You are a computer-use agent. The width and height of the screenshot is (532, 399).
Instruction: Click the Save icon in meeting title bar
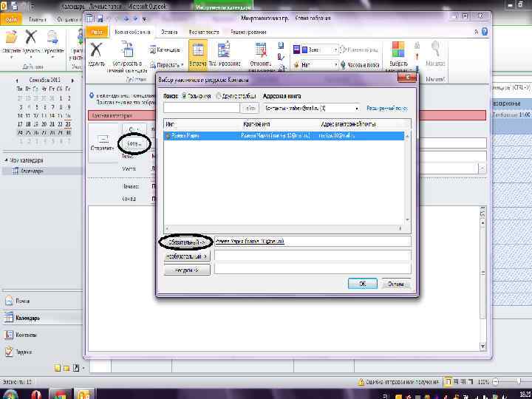pyautogui.click(x=100, y=19)
